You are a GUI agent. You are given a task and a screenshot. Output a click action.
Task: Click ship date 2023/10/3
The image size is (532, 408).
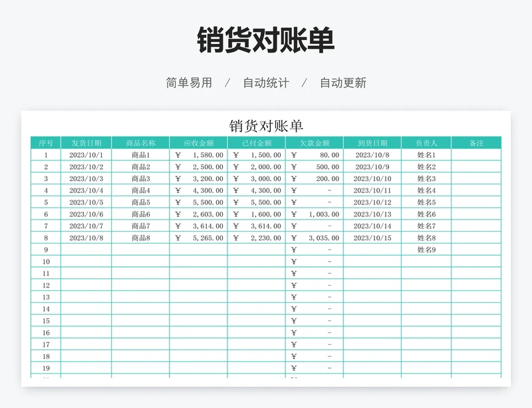coord(86,178)
